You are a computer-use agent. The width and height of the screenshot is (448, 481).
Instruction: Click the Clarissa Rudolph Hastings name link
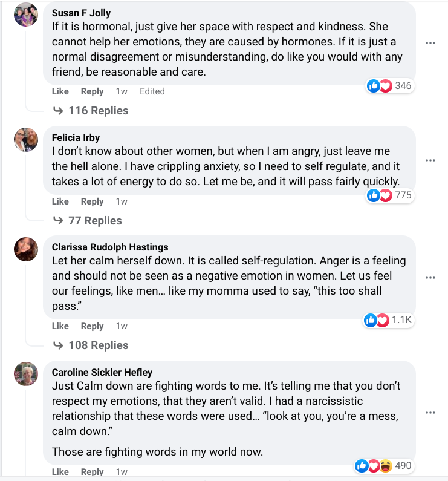click(x=110, y=247)
